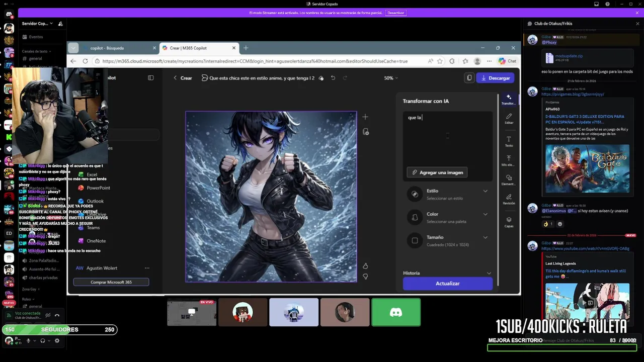Open the Editar tool in Copilot sidebar

click(x=509, y=119)
